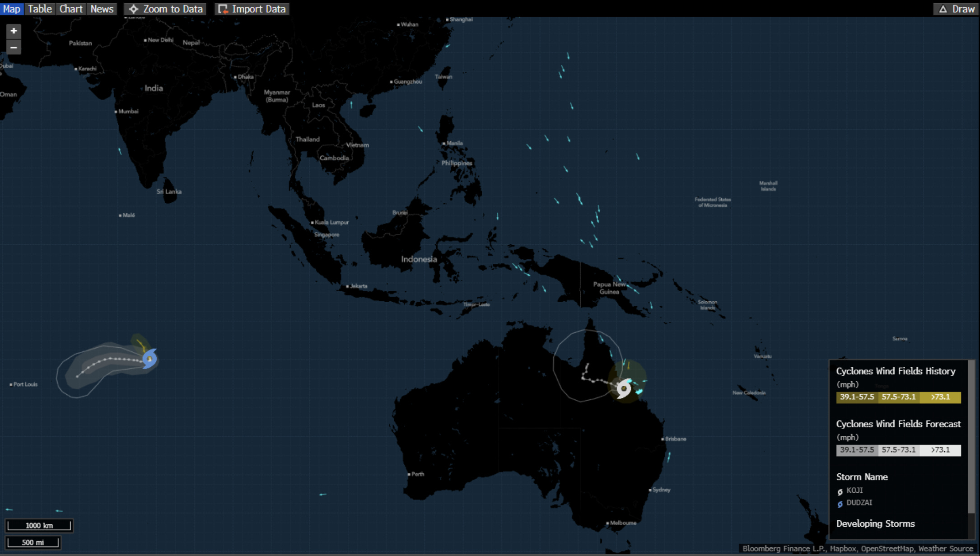Click the 1000 km scale bar
Screen dimensions: 980x556
pyautogui.click(x=39, y=525)
